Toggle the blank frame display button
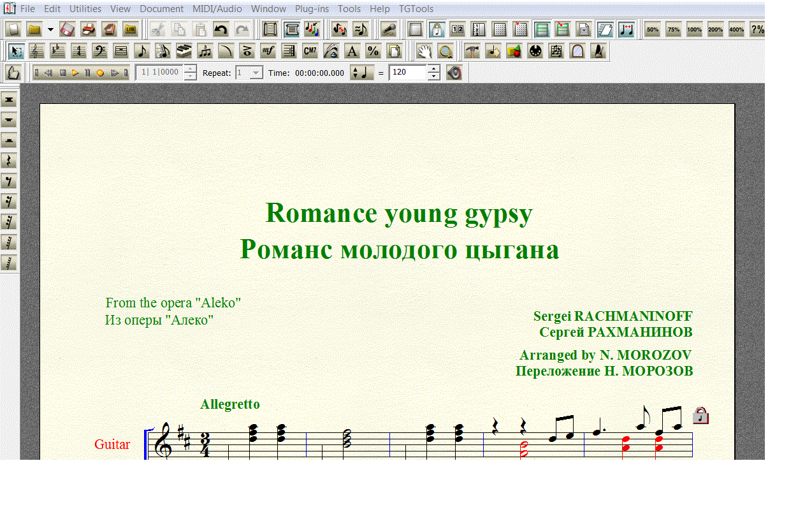 (x=416, y=29)
